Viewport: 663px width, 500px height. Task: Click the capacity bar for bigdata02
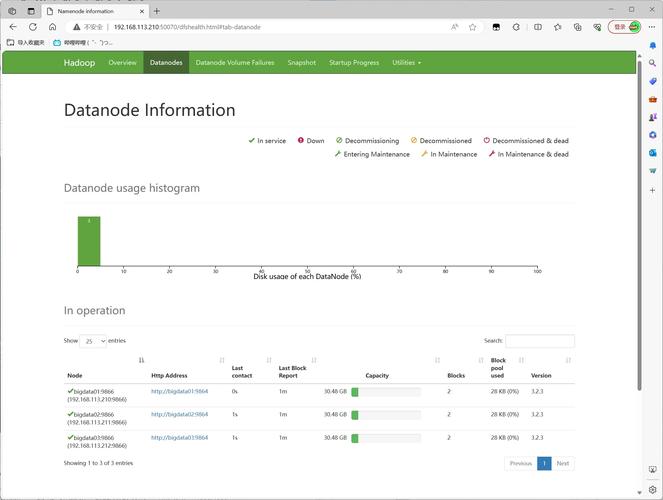pos(386,415)
